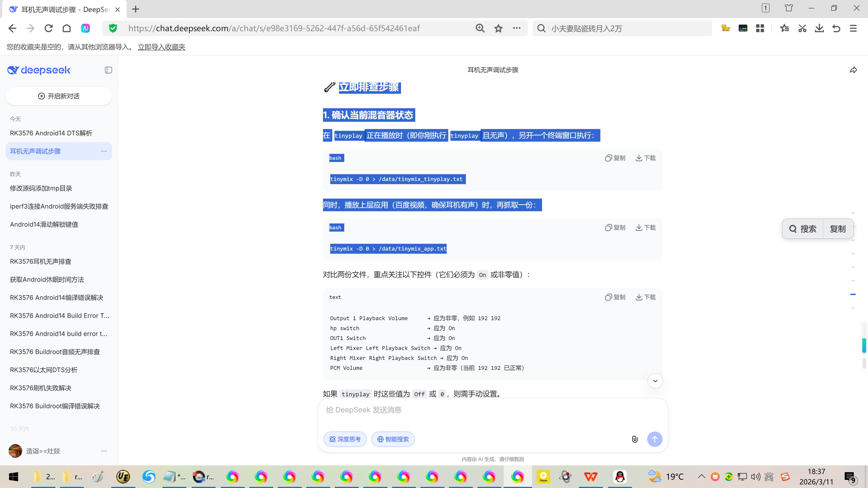Toggle 深度思考 deep thinking mode
Viewport: 868px width, 488px height.
coord(345,439)
